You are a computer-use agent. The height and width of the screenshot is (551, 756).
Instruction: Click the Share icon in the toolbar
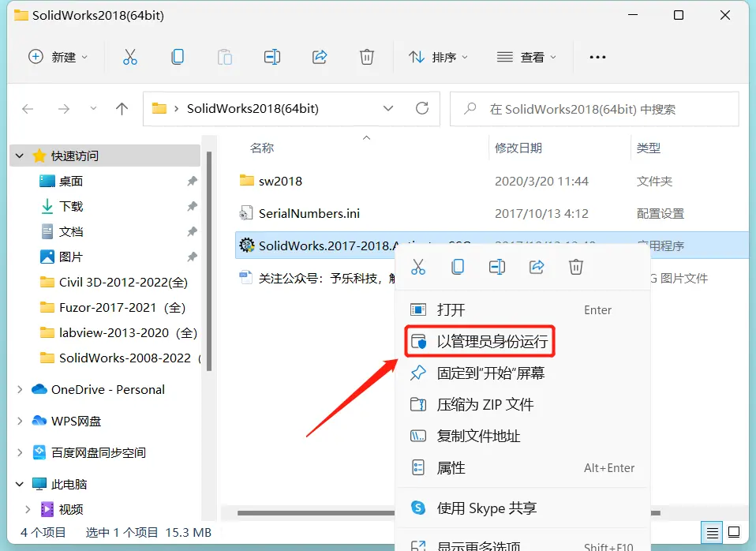320,57
